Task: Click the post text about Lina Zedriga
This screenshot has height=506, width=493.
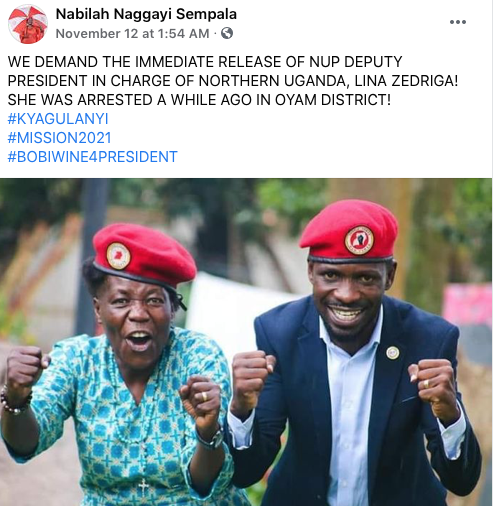Action: [233, 81]
